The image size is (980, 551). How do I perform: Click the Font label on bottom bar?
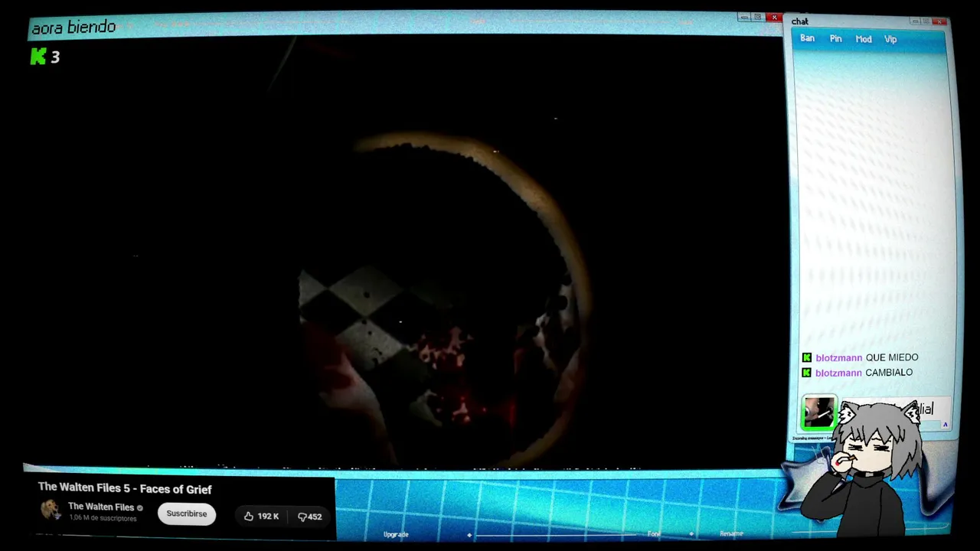point(654,534)
